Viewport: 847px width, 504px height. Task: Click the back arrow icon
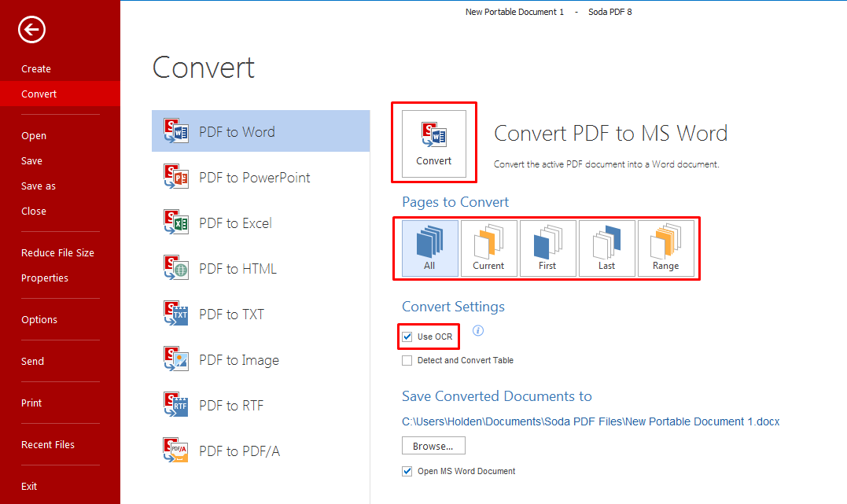point(31,30)
